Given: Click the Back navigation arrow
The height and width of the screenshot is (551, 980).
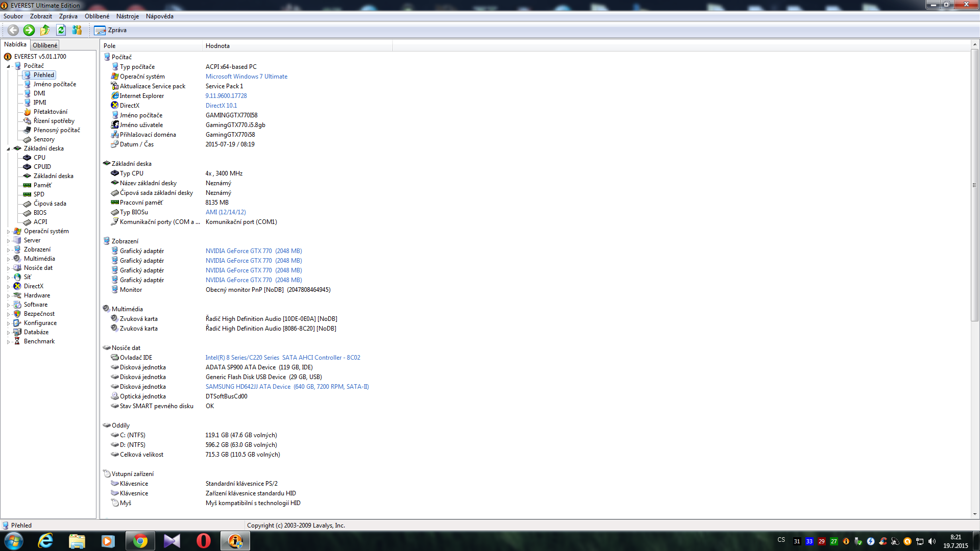Looking at the screenshot, I should 13,30.
